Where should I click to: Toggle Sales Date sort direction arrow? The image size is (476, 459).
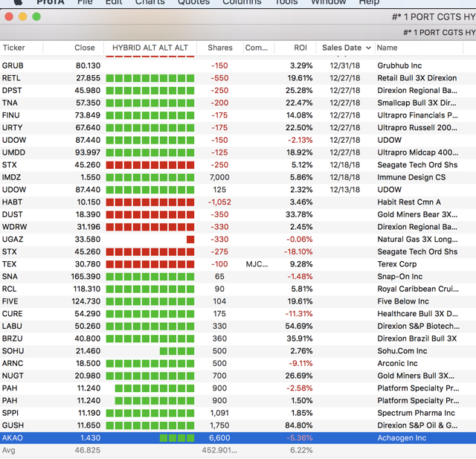coord(368,48)
